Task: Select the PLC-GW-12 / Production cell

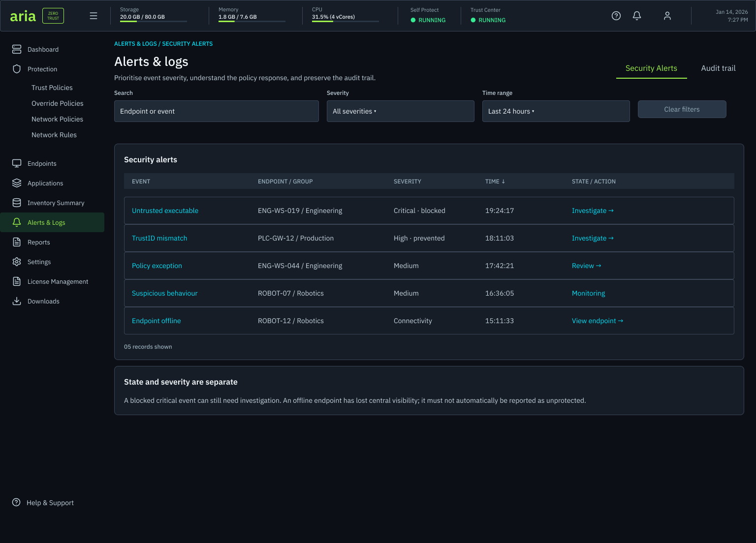Action: coord(296,238)
